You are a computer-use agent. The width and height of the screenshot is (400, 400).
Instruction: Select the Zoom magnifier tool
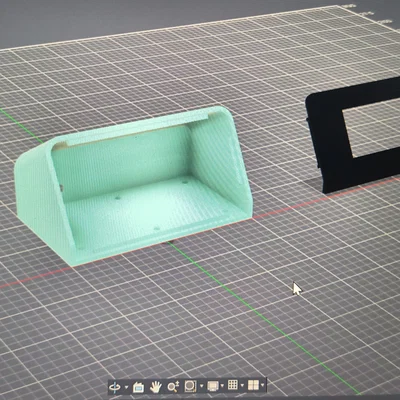[173, 387]
